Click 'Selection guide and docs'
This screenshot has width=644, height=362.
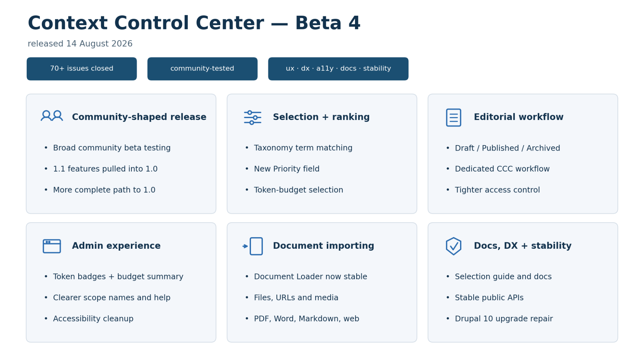(503, 277)
